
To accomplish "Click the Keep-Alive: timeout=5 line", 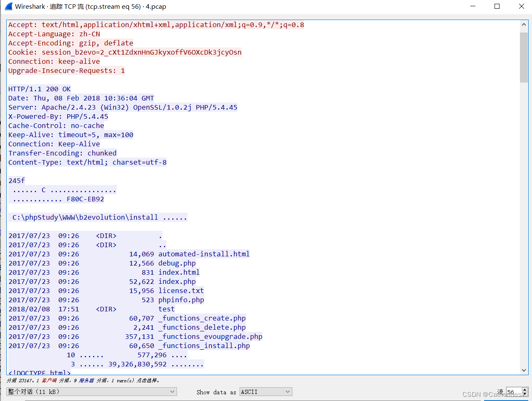I will pyautogui.click(x=71, y=135).
